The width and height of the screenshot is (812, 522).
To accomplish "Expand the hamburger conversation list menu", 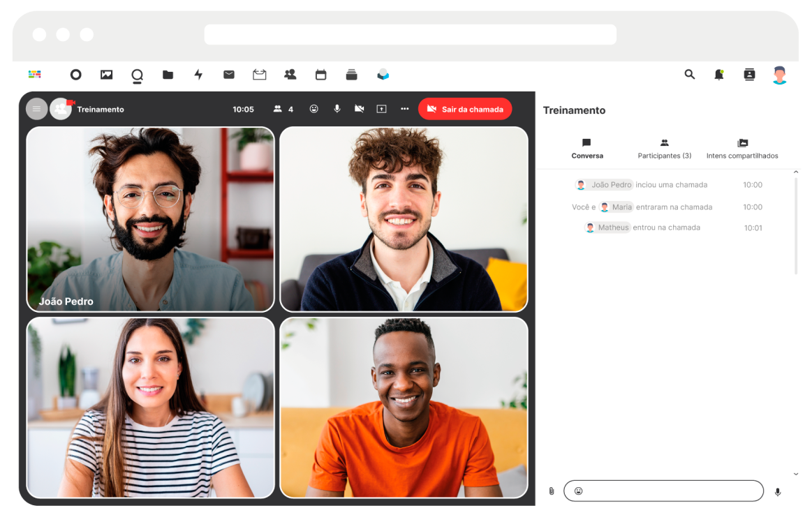I will pyautogui.click(x=36, y=109).
